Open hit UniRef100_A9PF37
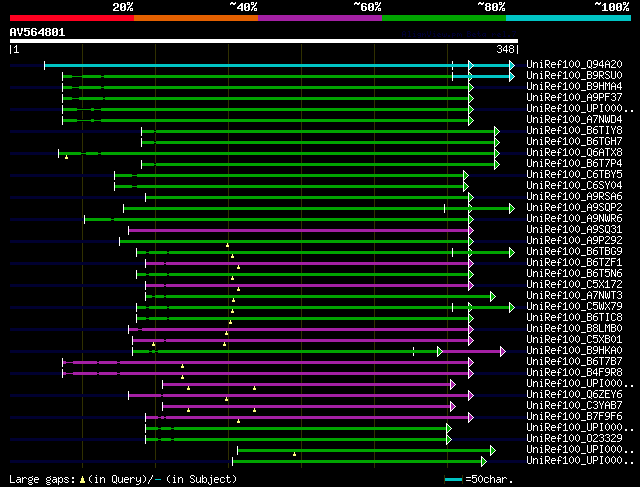Screen dimensions: 640x487 [574, 98]
